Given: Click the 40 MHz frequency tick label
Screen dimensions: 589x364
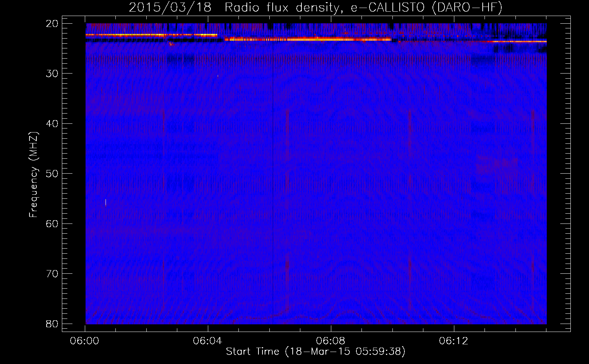Looking at the screenshot, I should click(x=52, y=124).
